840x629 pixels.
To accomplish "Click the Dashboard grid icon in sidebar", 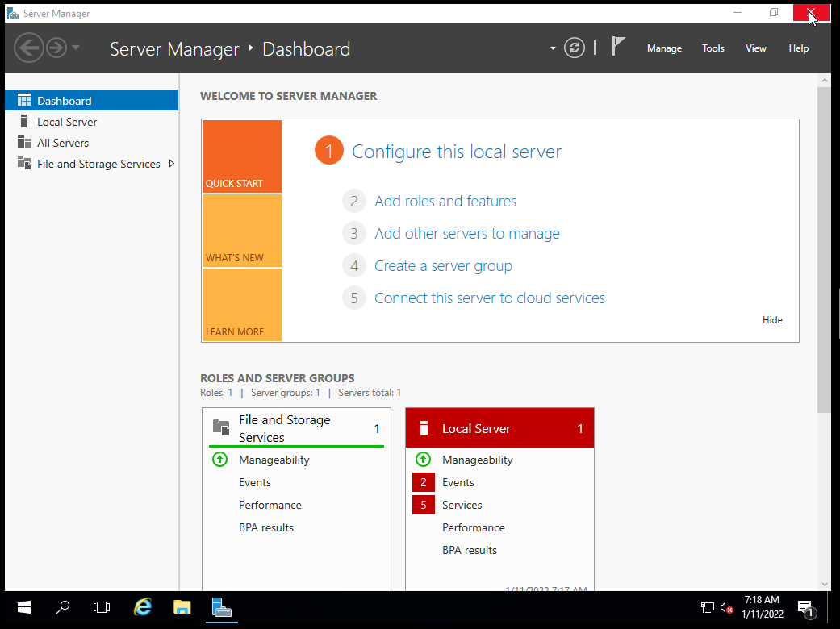I will click(24, 100).
